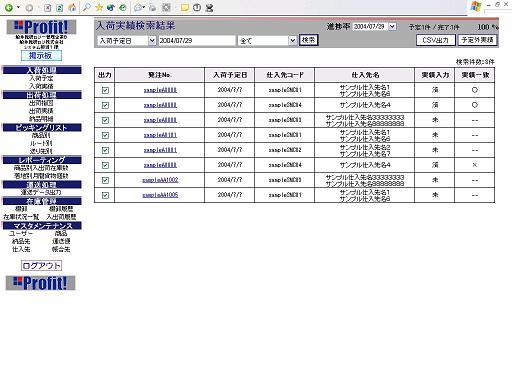Click the ログアウト logout button
The height and width of the screenshot is (384, 512).
[x=41, y=266]
